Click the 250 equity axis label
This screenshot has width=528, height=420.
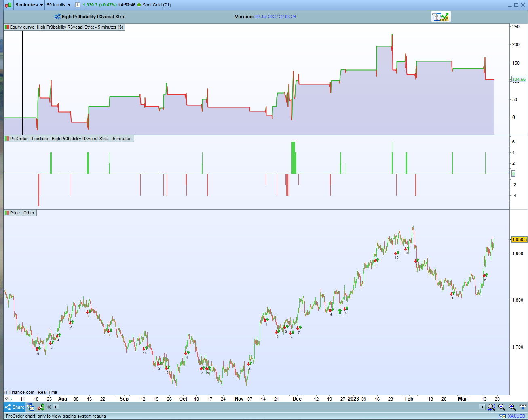[x=516, y=27]
